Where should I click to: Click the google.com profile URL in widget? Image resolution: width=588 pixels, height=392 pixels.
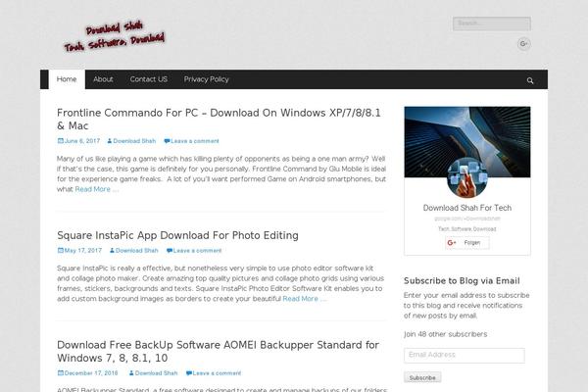tap(467, 219)
